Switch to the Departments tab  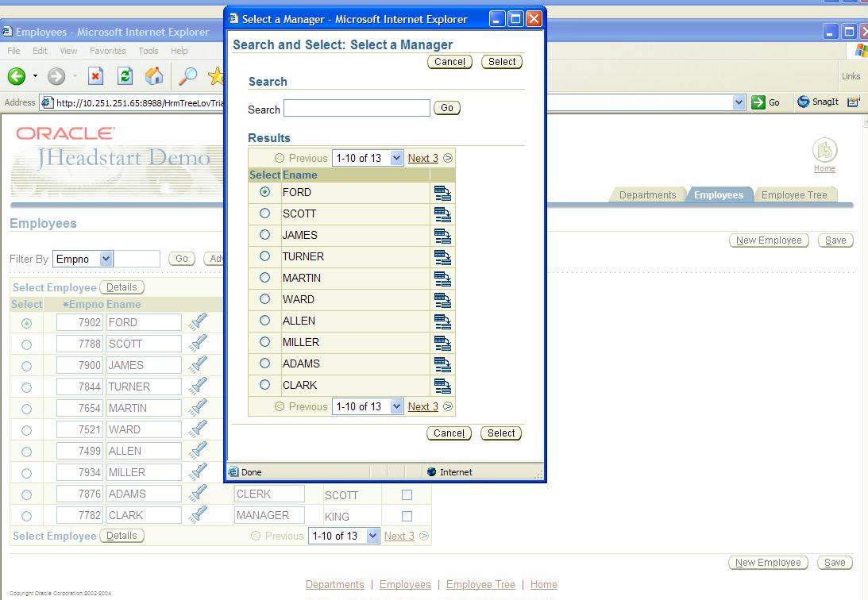[x=647, y=195]
